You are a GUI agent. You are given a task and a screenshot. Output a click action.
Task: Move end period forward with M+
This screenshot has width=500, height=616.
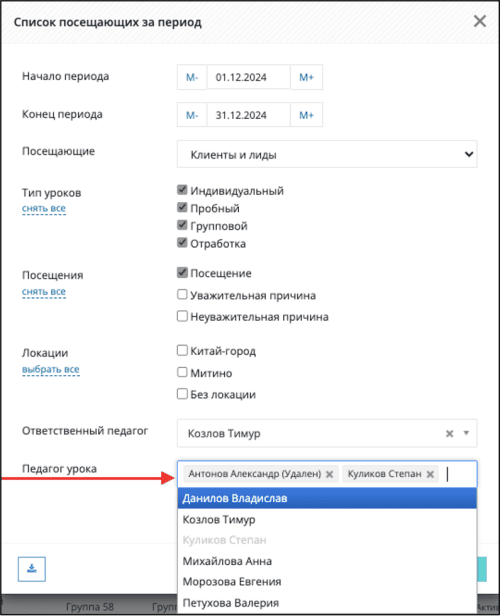pyautogui.click(x=306, y=115)
